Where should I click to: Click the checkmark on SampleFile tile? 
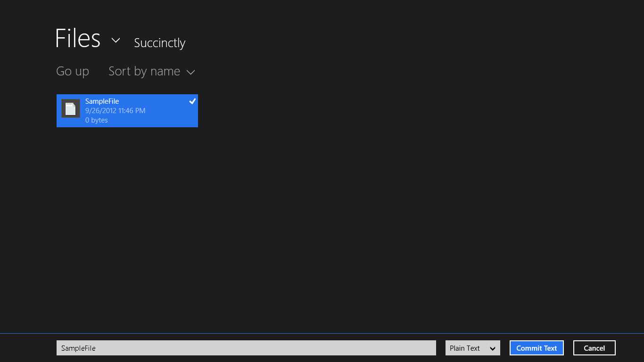[192, 101]
